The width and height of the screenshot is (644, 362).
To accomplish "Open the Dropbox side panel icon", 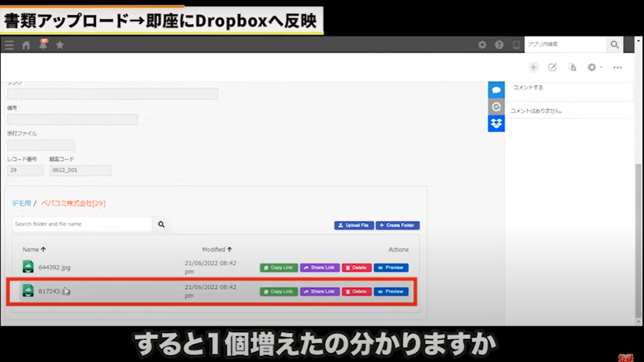I will tap(496, 124).
